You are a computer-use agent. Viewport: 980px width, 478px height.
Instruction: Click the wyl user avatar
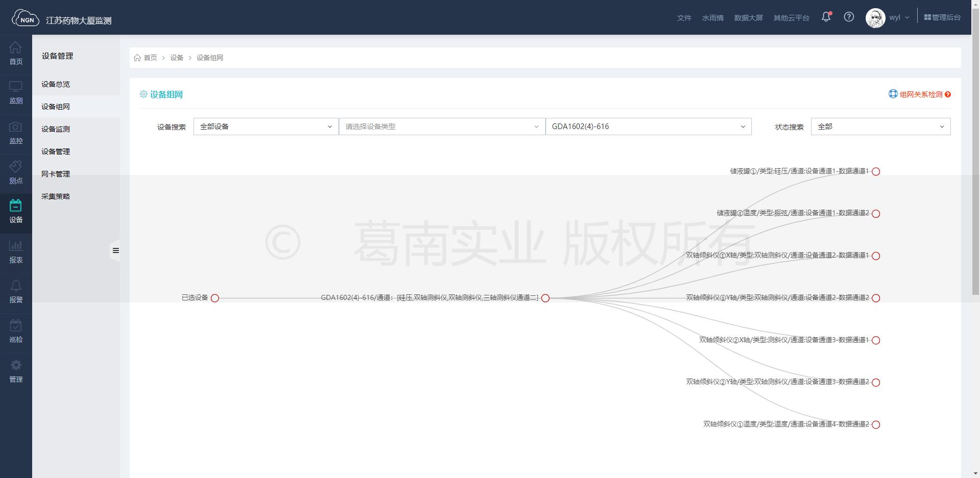coord(875,18)
